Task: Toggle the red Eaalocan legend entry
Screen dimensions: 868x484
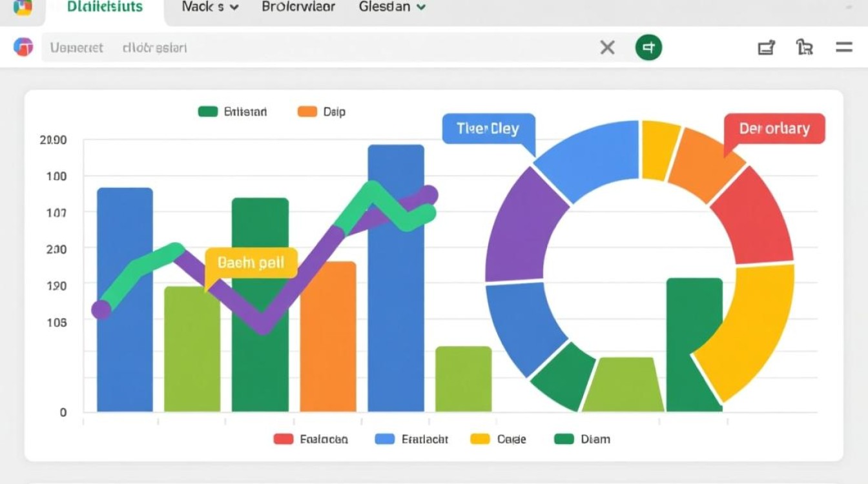Action: click(x=311, y=439)
